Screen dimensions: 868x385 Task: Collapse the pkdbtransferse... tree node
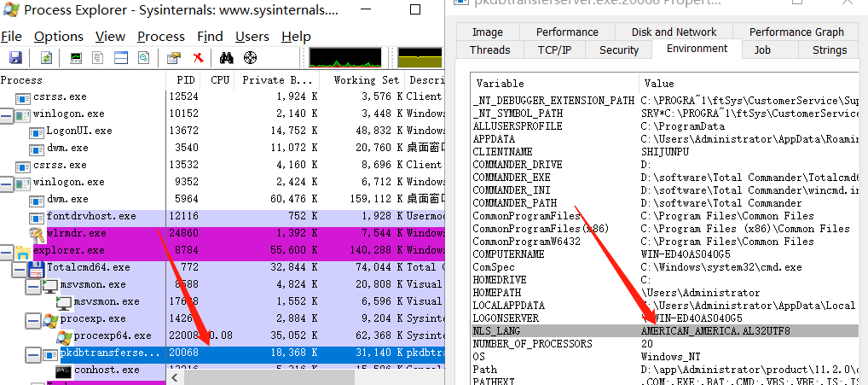(33, 354)
